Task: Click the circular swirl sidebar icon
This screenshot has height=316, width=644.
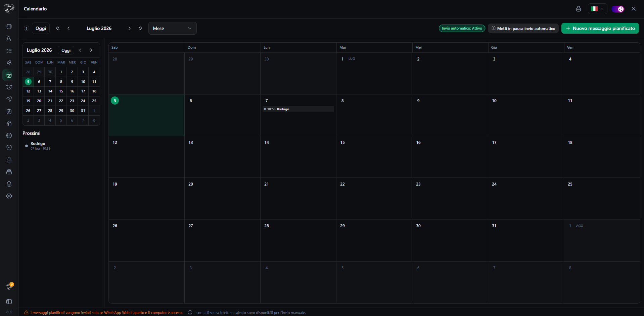Action: [9, 135]
